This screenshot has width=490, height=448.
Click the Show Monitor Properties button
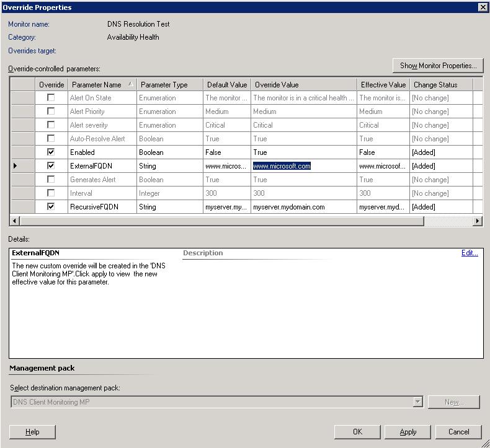tap(438, 66)
